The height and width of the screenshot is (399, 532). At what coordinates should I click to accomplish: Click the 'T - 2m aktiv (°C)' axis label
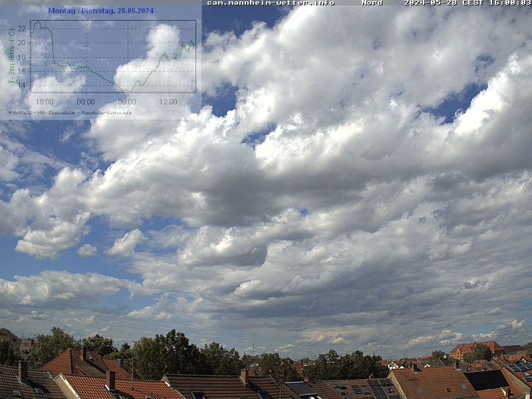point(11,56)
